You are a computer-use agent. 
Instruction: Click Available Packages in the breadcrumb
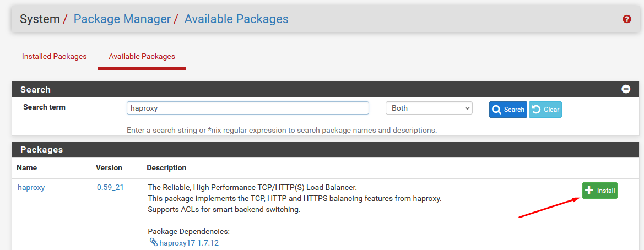click(236, 19)
